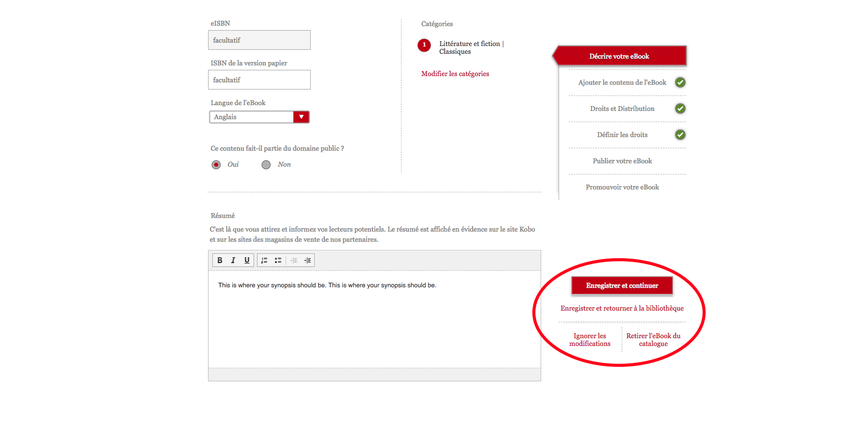Screen dimensions: 868x422
Task: Open the Langue de l'eBook dropdown arrow
Action: click(301, 117)
